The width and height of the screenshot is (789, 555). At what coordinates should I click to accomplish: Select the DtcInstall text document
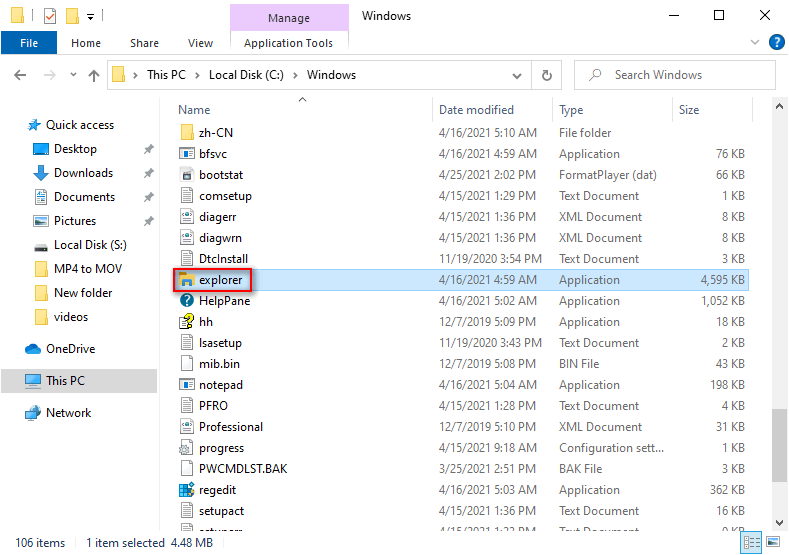pyautogui.click(x=223, y=259)
